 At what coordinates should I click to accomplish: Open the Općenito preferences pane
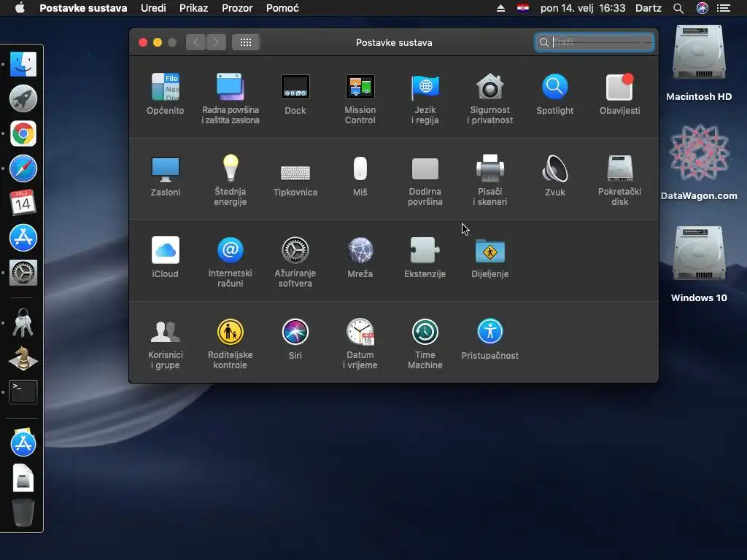click(x=166, y=94)
